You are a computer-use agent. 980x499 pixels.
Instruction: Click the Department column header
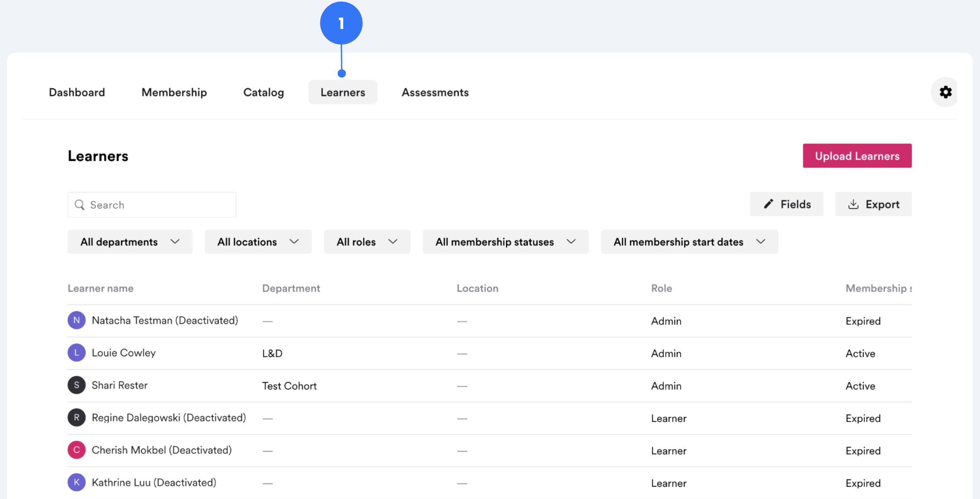click(x=291, y=288)
